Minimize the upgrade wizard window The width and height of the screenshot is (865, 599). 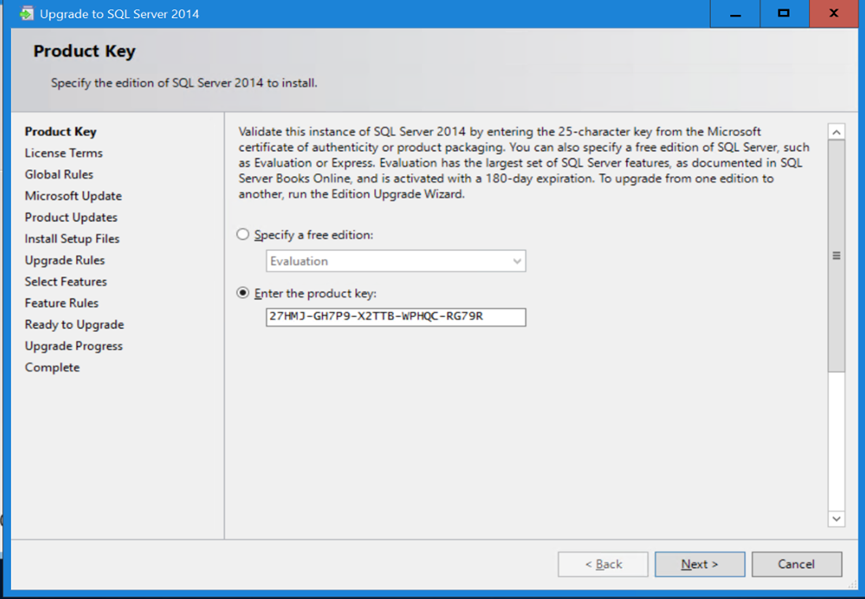click(735, 13)
